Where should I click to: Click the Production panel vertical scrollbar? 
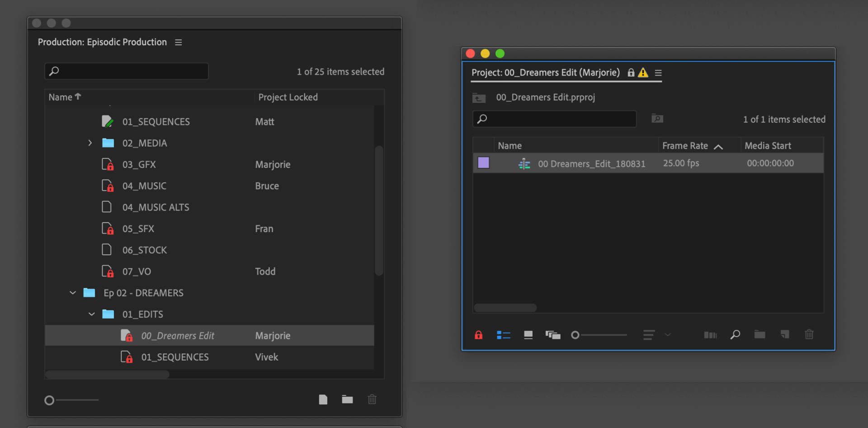click(x=379, y=210)
